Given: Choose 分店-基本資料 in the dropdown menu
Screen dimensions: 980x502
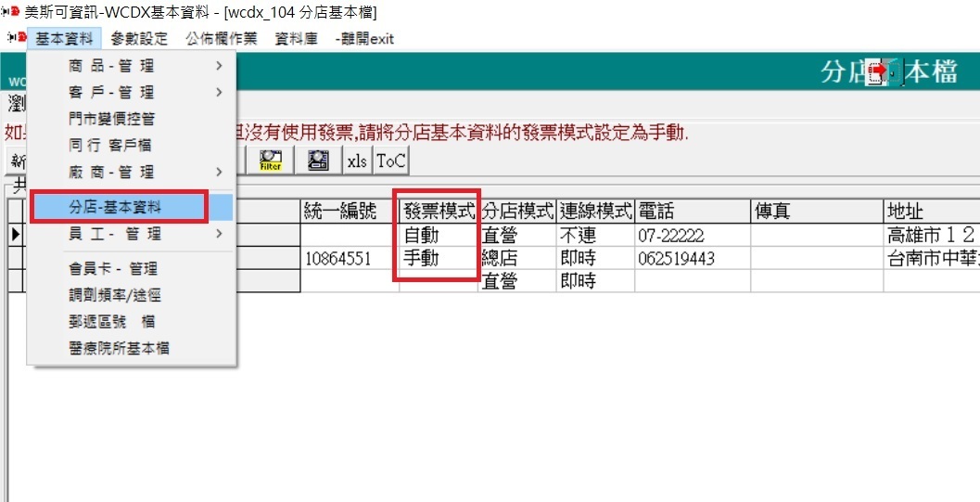Looking at the screenshot, I should click(x=132, y=208).
